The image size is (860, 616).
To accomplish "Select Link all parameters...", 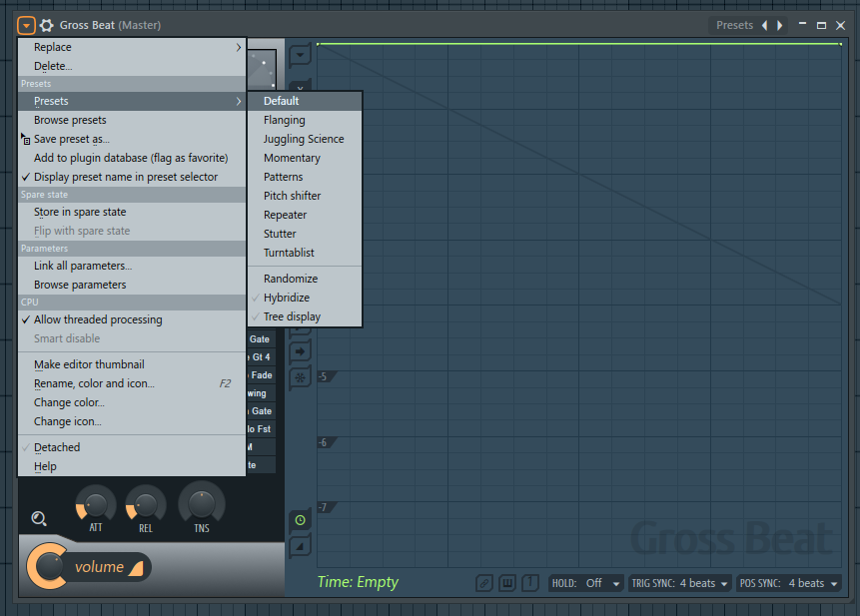I will [132, 266].
